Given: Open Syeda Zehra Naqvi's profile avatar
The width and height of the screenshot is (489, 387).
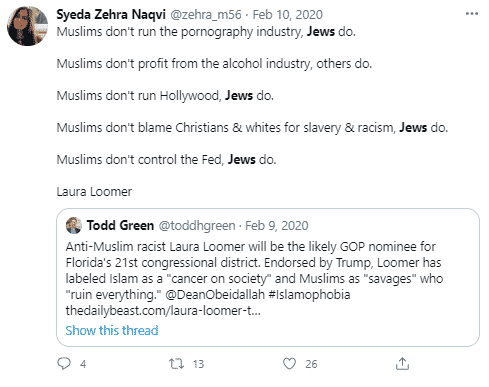Looking at the screenshot, I should 27,26.
